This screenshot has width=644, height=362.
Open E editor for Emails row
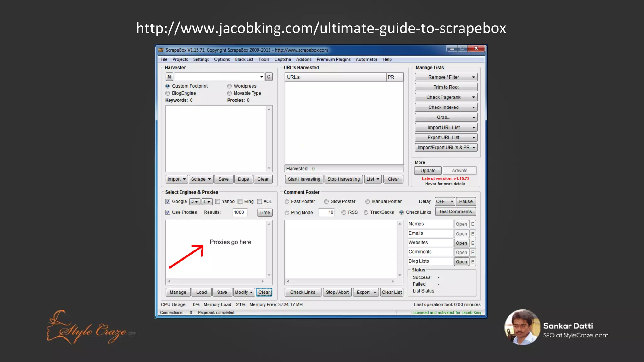click(473, 233)
